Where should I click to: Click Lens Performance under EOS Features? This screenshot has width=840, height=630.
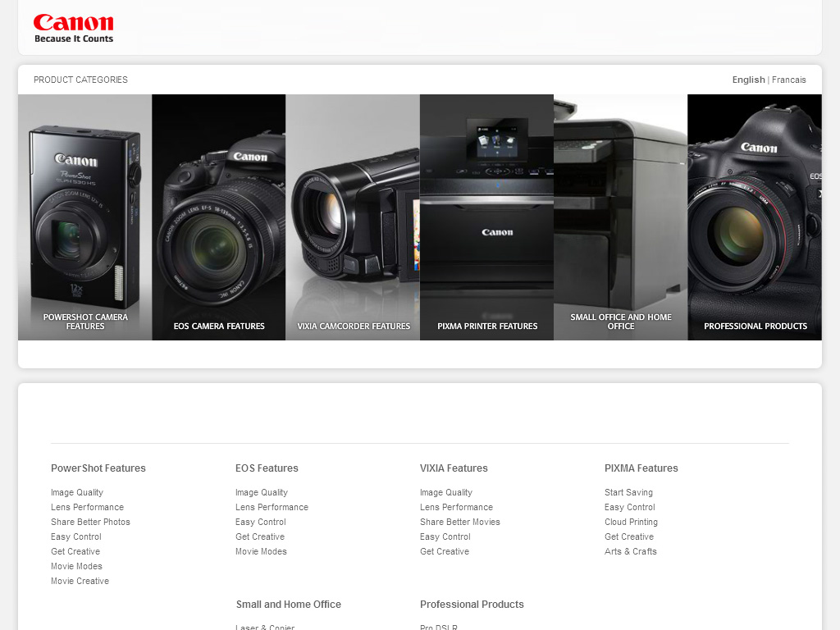click(x=272, y=507)
